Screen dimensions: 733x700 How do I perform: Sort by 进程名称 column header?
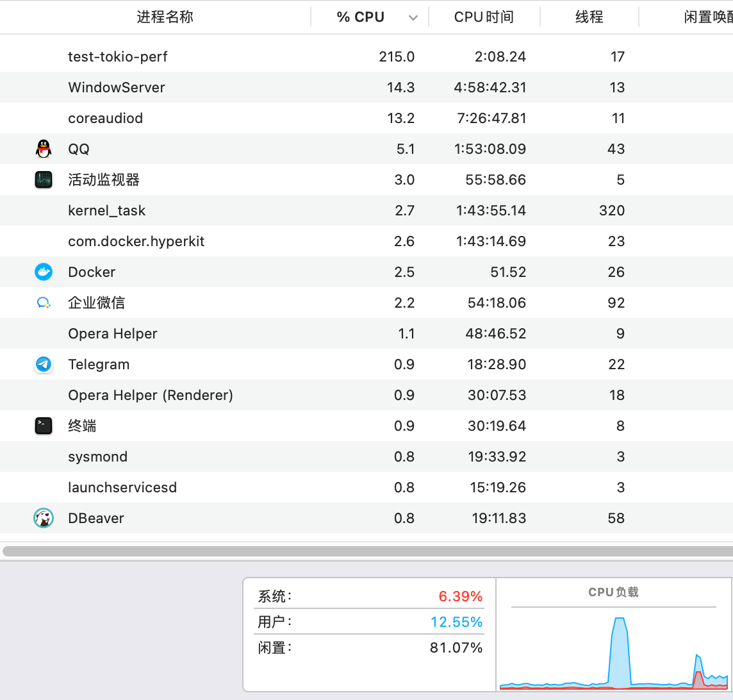pos(165,17)
